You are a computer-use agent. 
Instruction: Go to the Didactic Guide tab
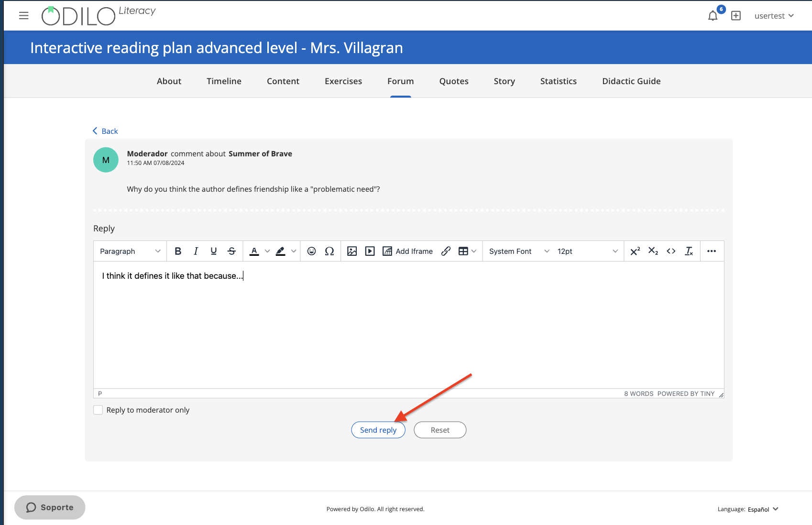coord(631,81)
